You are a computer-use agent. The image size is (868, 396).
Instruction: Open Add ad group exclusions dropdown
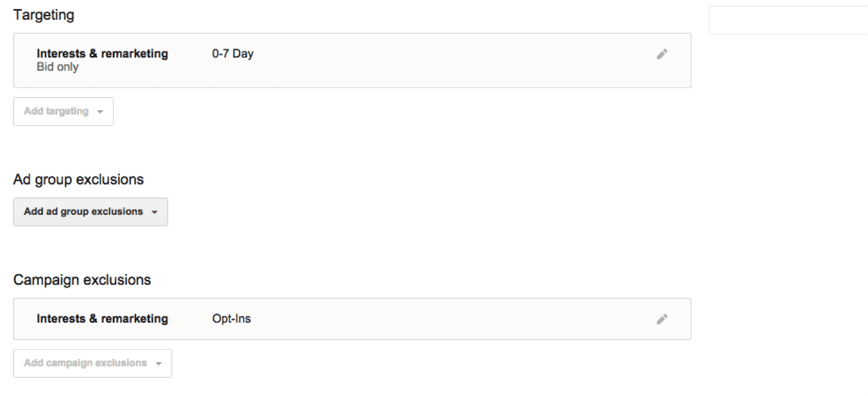coord(84,212)
